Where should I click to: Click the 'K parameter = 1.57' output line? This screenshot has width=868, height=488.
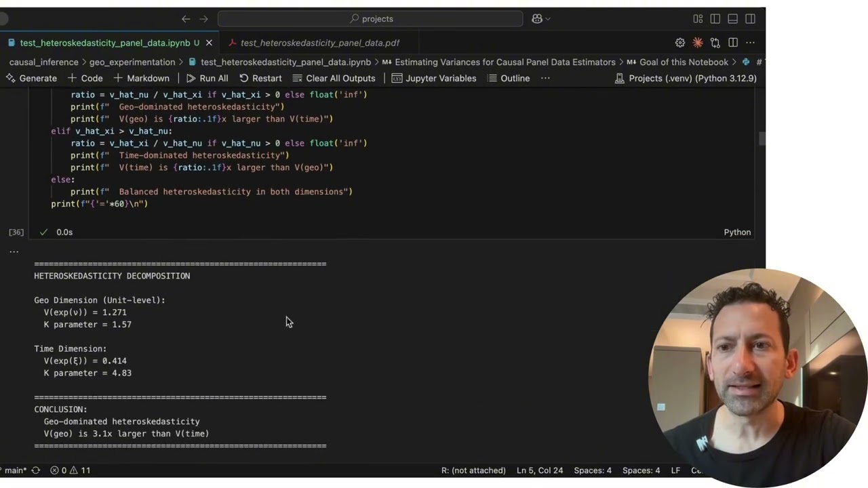87,325
